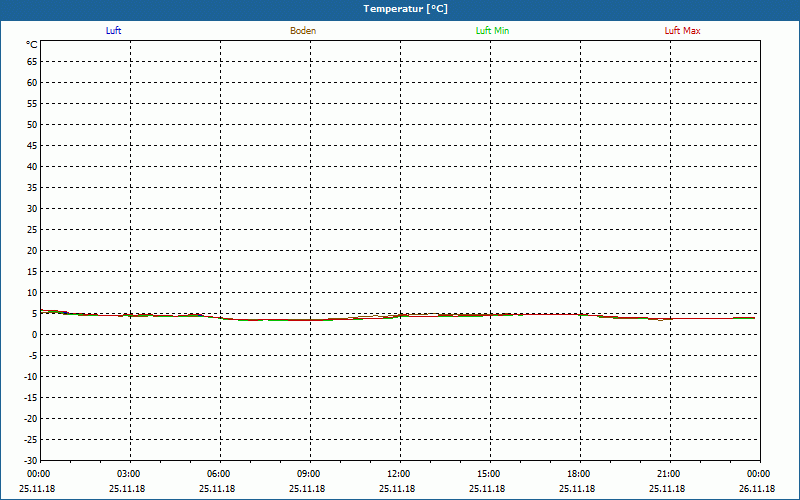Click the 06:00 time axis label
Image resolution: width=800 pixels, height=500 pixels.
point(217,474)
